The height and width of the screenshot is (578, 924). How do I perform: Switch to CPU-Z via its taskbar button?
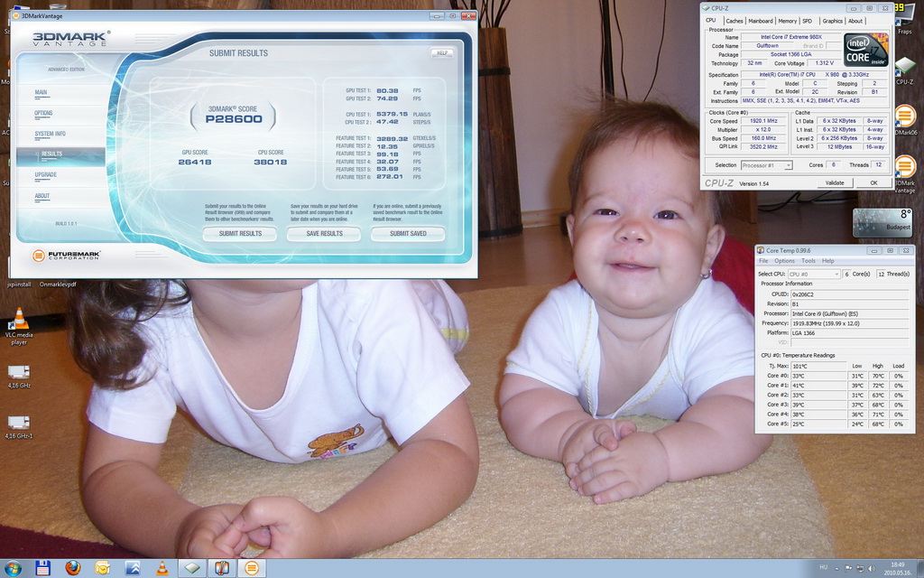coord(192,569)
